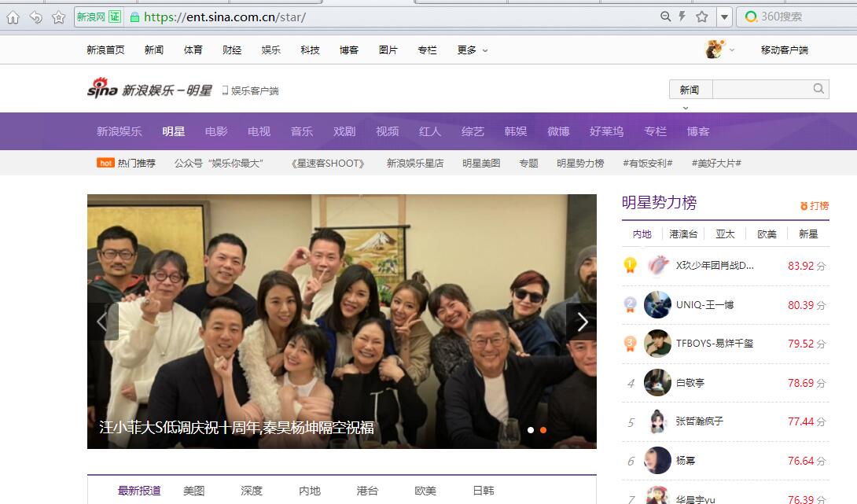This screenshot has height=504, width=857.
Task: Switch to 日韩 tab below carousel
Action: (484, 491)
